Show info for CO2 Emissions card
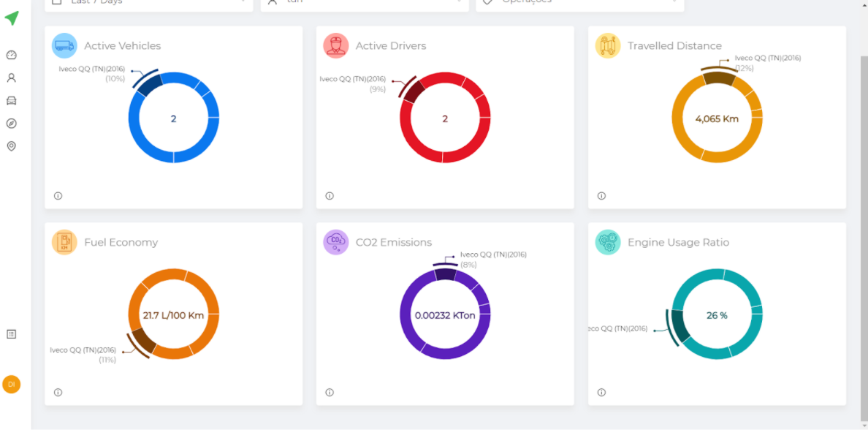Image resolution: width=868 pixels, height=430 pixels. pos(330,392)
